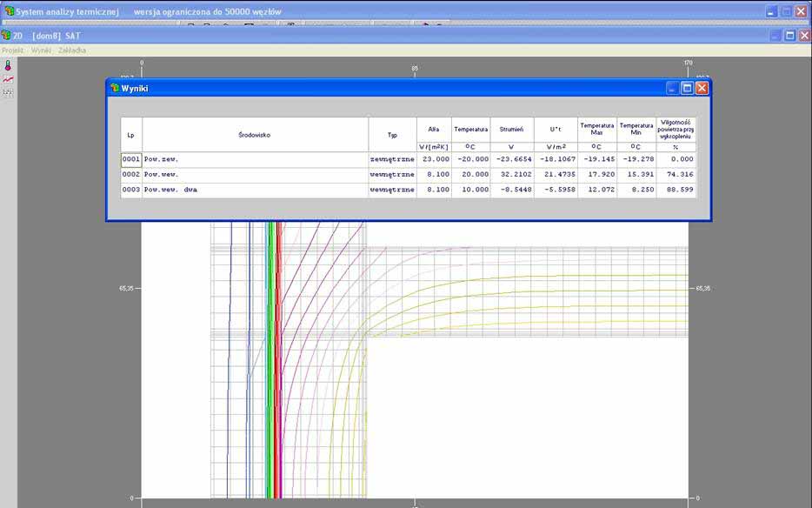Close the System analizy termicznej main window

coord(801,11)
